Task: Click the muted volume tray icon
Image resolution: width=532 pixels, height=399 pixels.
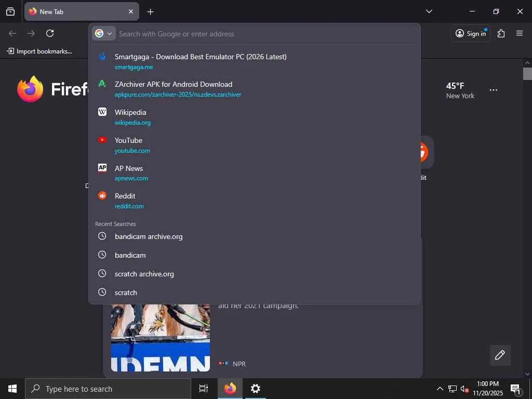Action: click(x=464, y=389)
